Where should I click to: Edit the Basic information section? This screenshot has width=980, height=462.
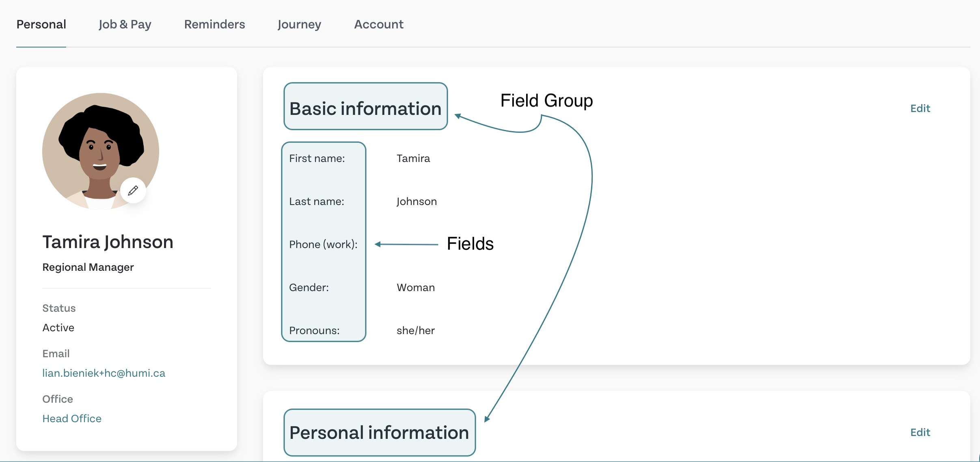tap(920, 108)
